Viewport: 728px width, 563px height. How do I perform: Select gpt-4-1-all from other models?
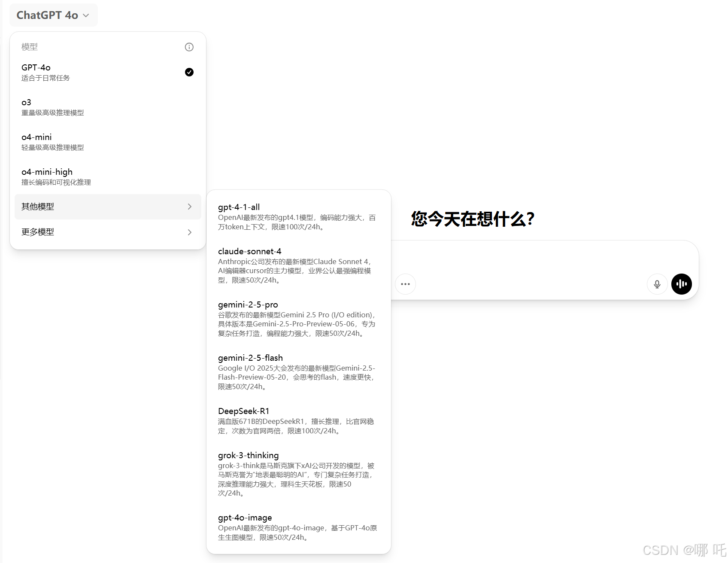coord(298,217)
